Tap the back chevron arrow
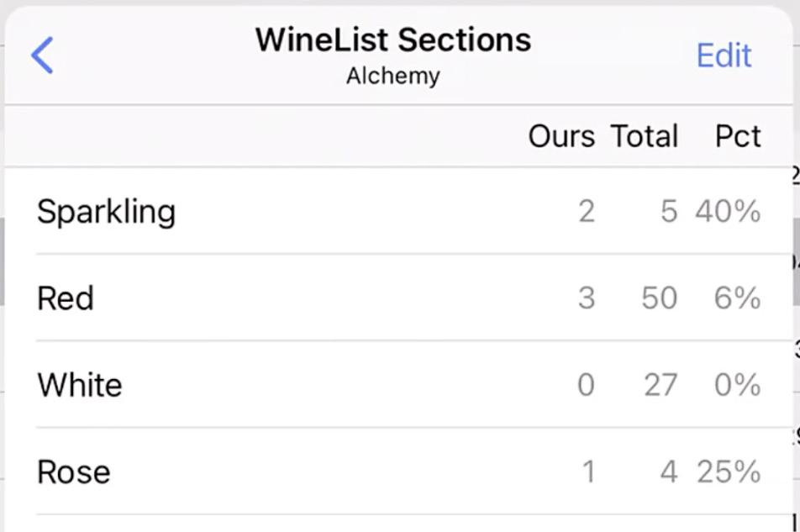The width and height of the screenshot is (800, 532). (42, 55)
